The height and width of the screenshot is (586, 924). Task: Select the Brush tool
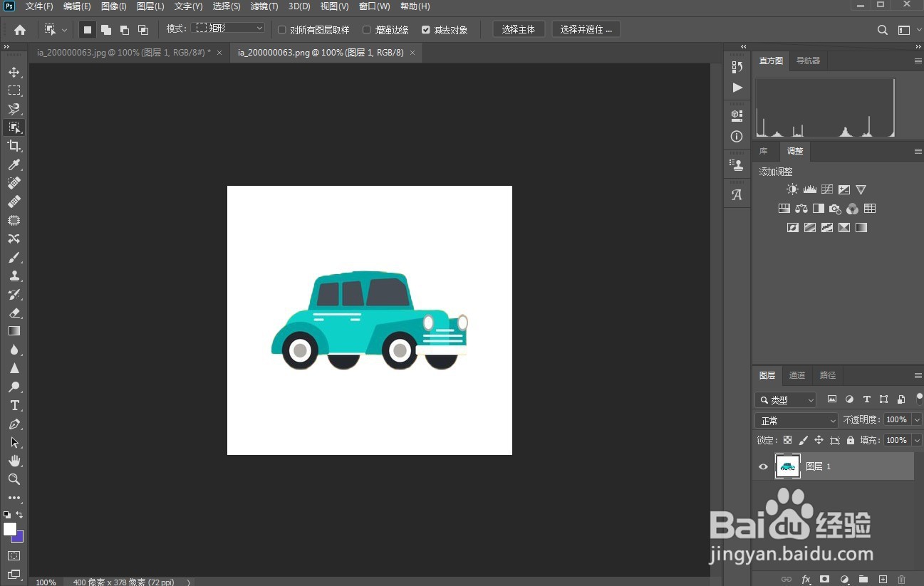[14, 257]
